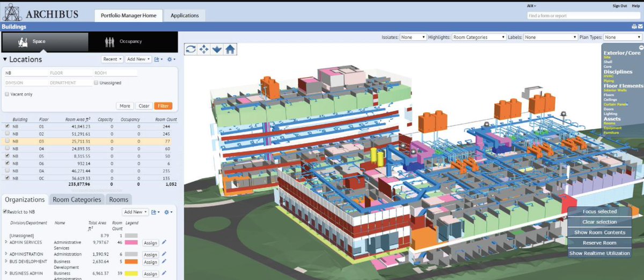Screen dimensions: 644x280
Task: Open Organizations gear settings menu
Action: (x=167, y=212)
